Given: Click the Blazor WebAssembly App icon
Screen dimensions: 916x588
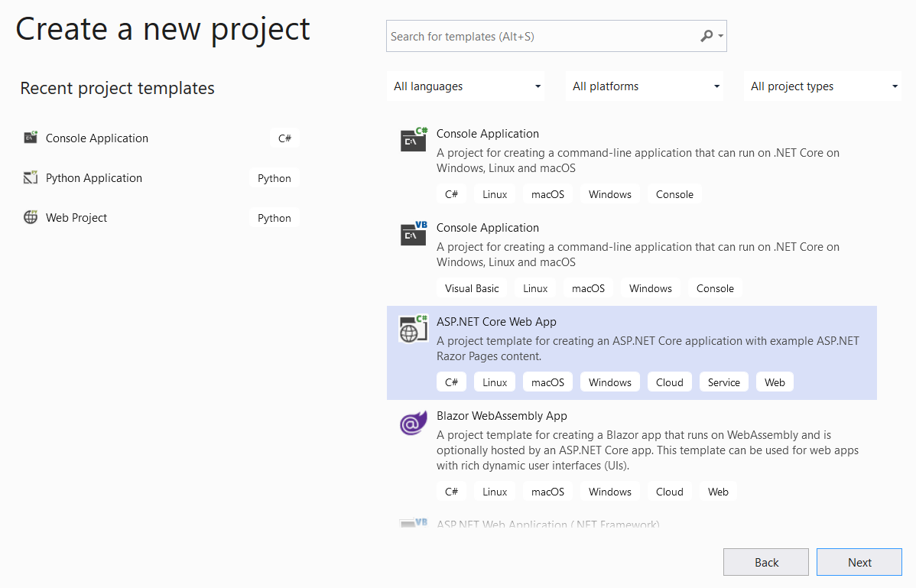Looking at the screenshot, I should (413, 423).
